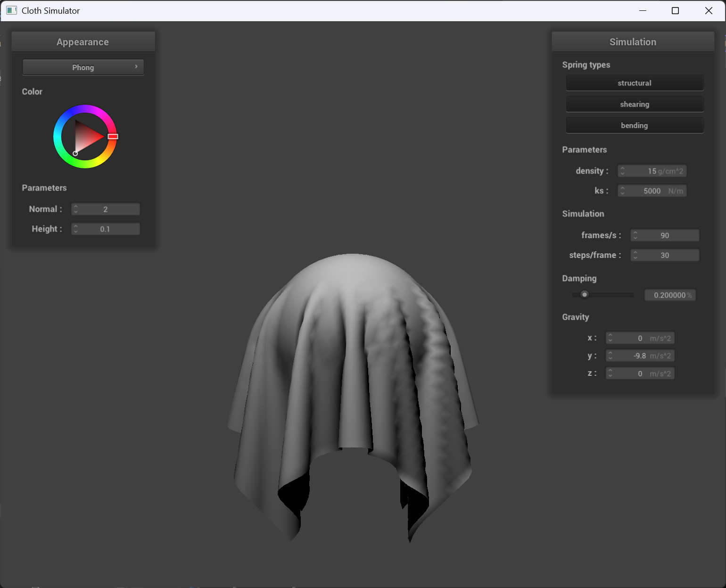Click the Appearance panel title bar
This screenshot has width=726, height=588.
coord(83,42)
